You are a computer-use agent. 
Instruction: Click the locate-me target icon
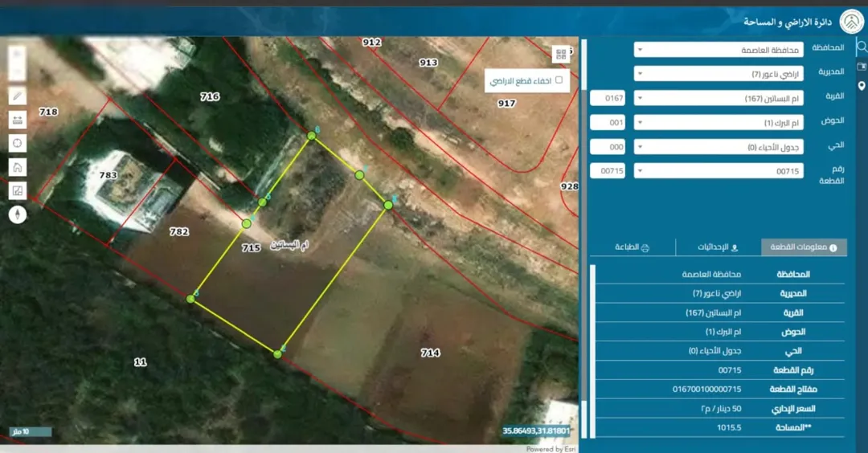pos(17,143)
